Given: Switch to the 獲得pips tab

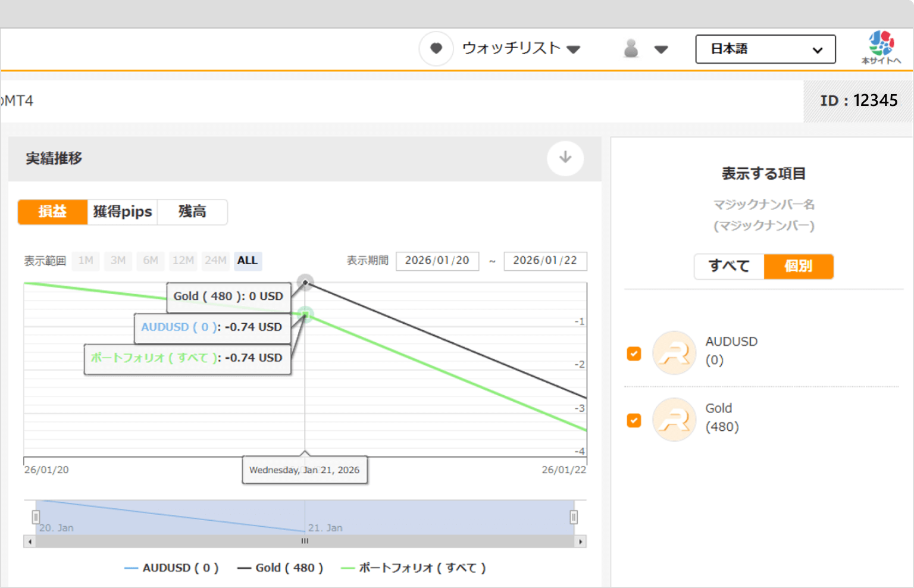Looking at the screenshot, I should 122,212.
